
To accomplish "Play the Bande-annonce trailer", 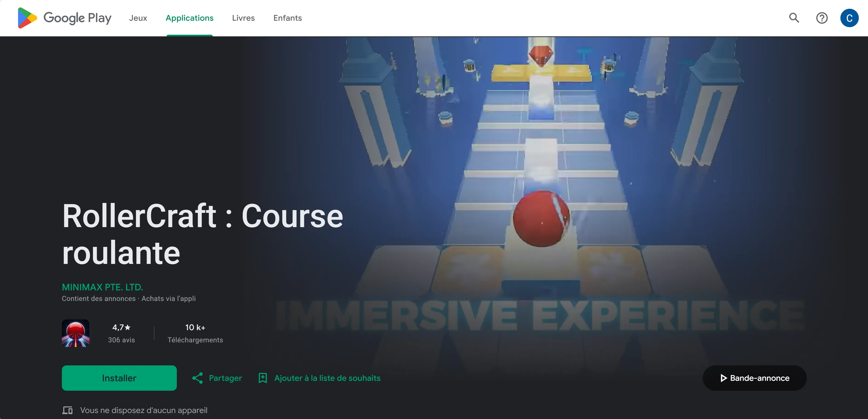I will (x=754, y=378).
